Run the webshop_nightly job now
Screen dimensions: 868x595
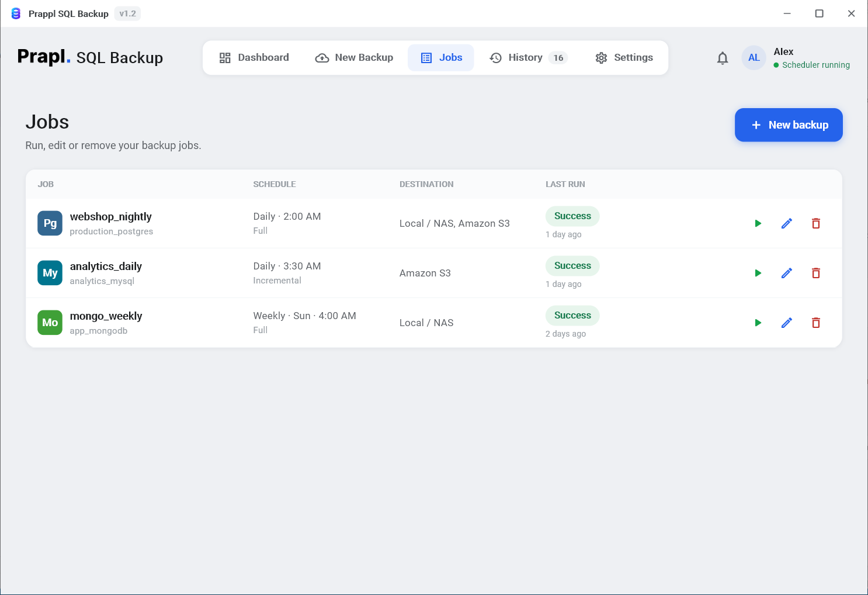pos(758,223)
